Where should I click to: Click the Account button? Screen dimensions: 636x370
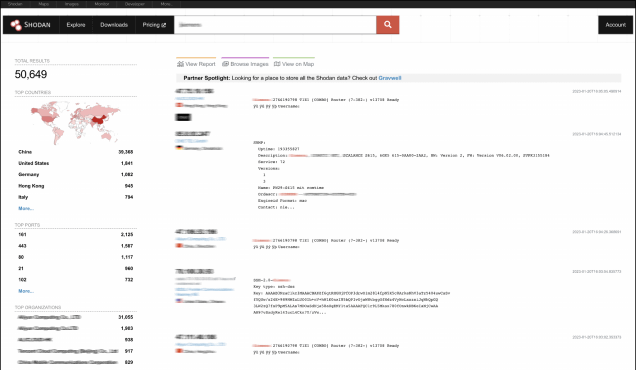coord(615,25)
